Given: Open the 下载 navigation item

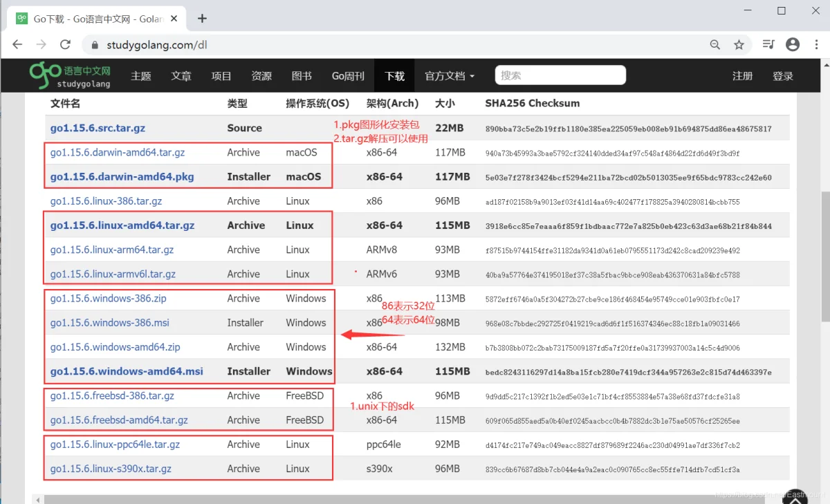Looking at the screenshot, I should (x=394, y=76).
